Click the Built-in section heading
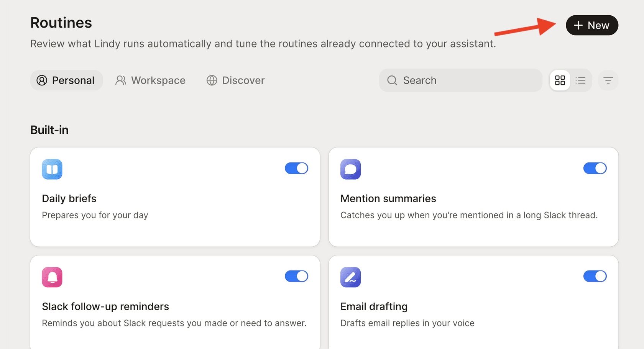 (x=49, y=130)
